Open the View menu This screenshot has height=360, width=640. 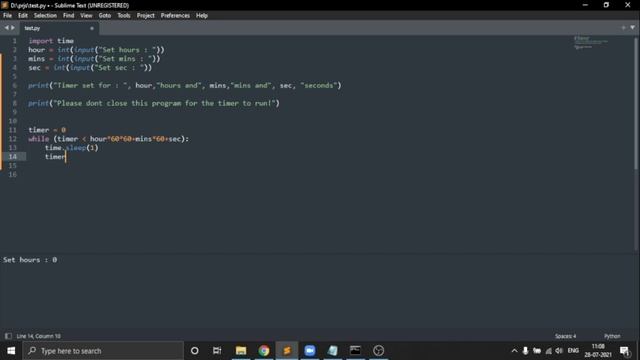click(86, 16)
